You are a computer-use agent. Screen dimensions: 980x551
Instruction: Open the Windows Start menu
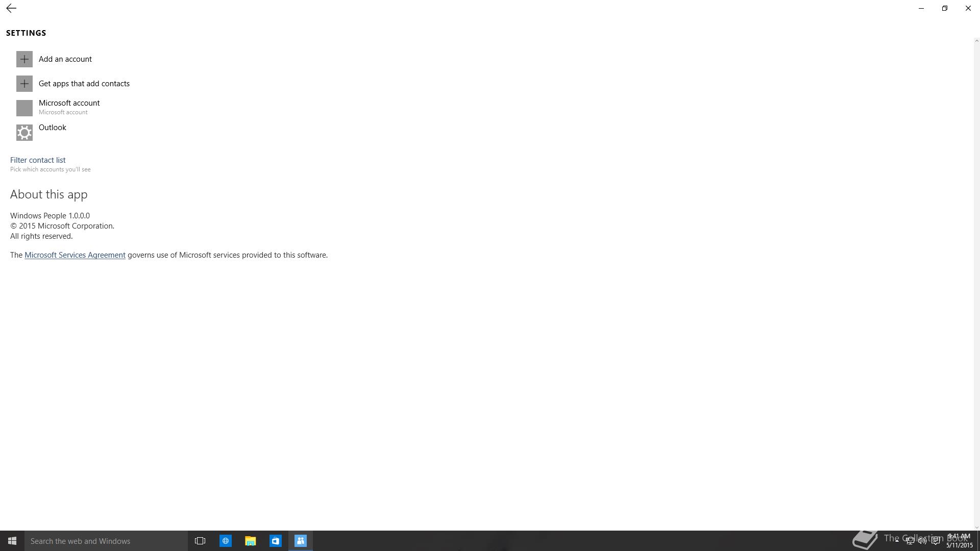click(x=12, y=541)
